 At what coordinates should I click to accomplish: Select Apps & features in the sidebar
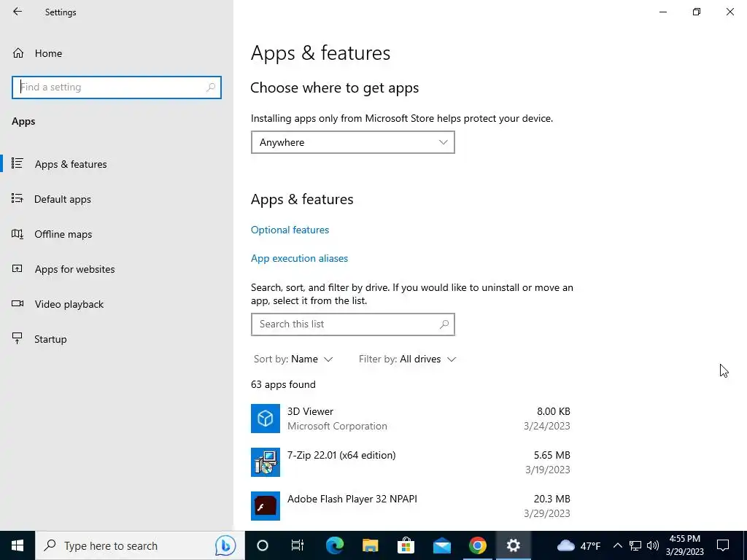pos(117,164)
